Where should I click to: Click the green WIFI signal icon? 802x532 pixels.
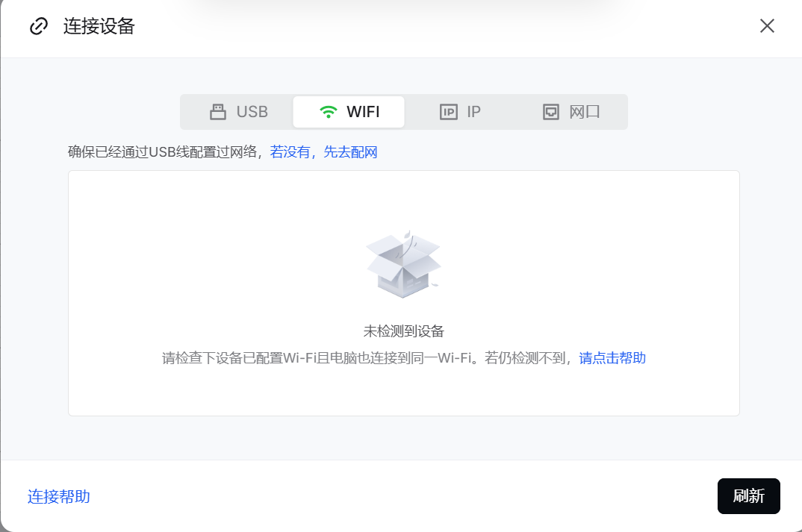(328, 112)
